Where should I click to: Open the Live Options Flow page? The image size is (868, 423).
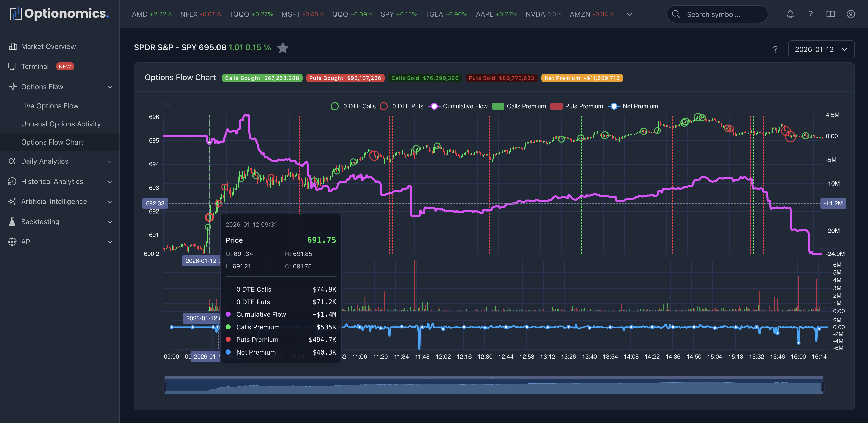[50, 105]
